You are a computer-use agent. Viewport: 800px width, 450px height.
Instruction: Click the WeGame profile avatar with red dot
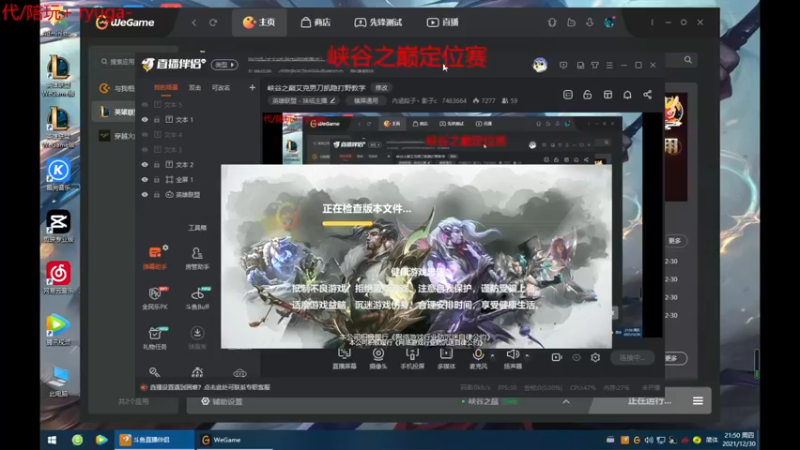point(609,22)
